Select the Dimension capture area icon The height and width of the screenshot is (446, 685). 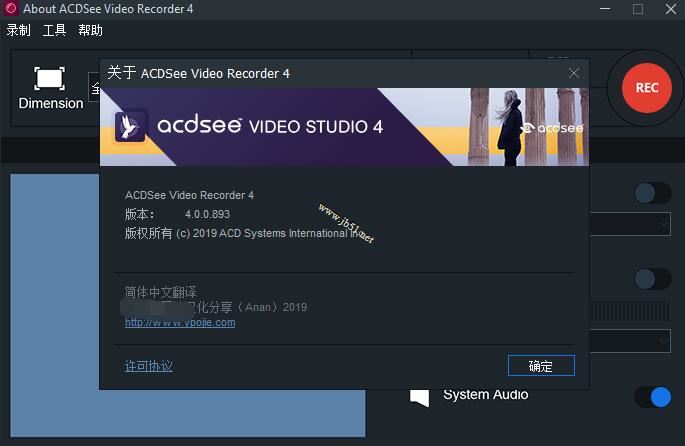tap(49, 79)
